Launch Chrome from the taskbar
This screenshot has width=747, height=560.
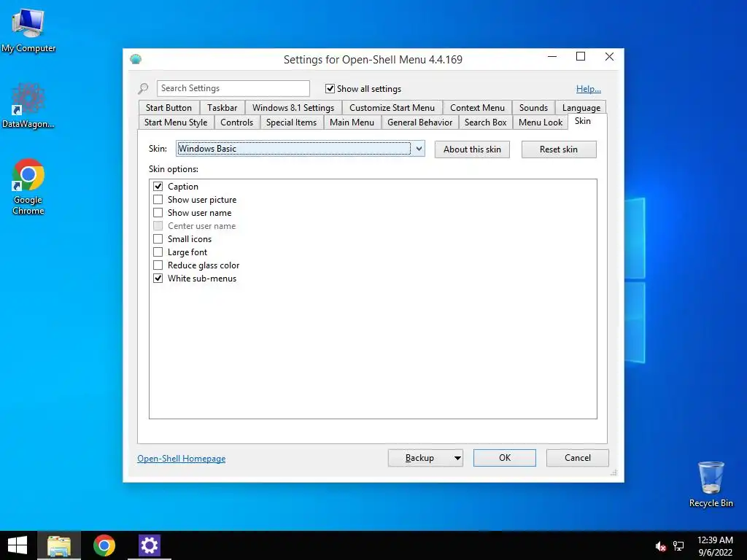point(104,545)
